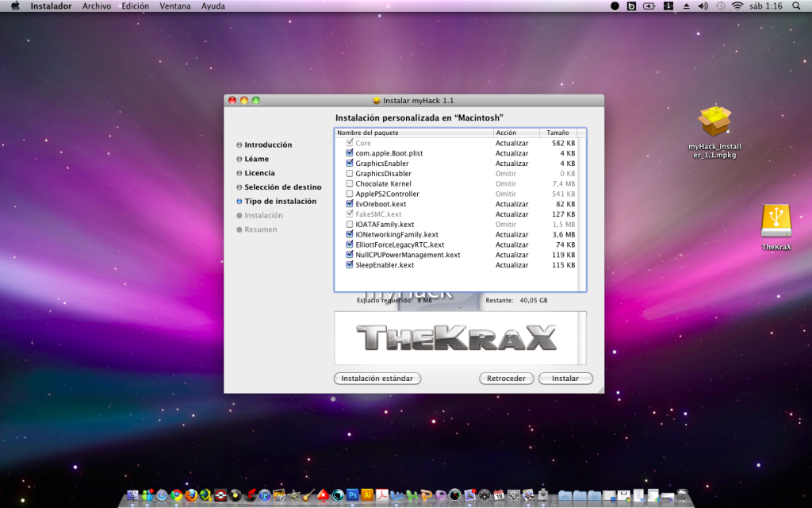Open Trash in the Dock

coord(683,495)
